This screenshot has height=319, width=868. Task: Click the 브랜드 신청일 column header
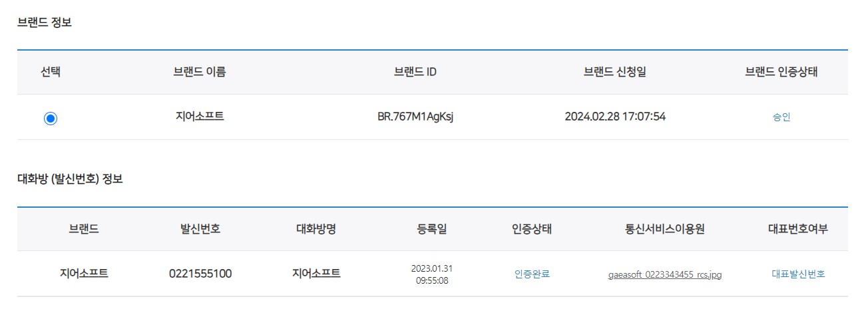pyautogui.click(x=615, y=72)
